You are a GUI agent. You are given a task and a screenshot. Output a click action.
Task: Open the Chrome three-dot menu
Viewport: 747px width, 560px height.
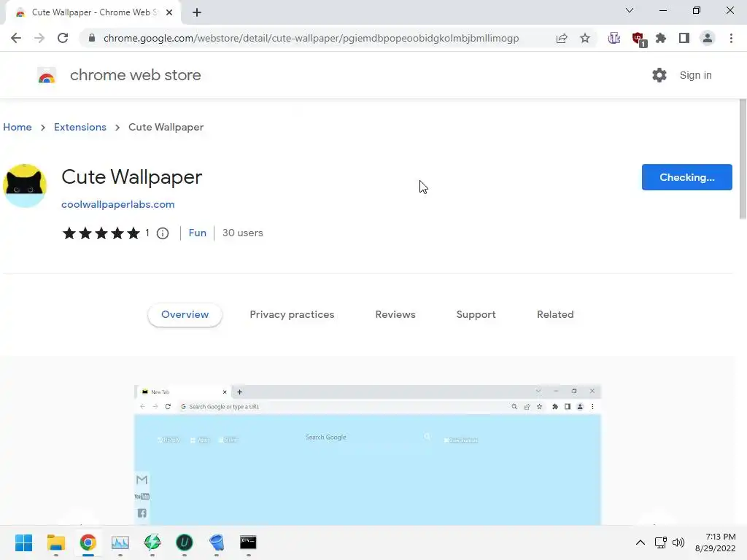coord(731,38)
